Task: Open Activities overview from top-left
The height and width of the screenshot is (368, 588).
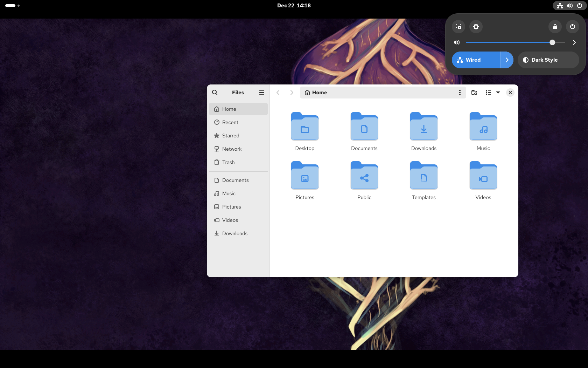Action: 13,6
